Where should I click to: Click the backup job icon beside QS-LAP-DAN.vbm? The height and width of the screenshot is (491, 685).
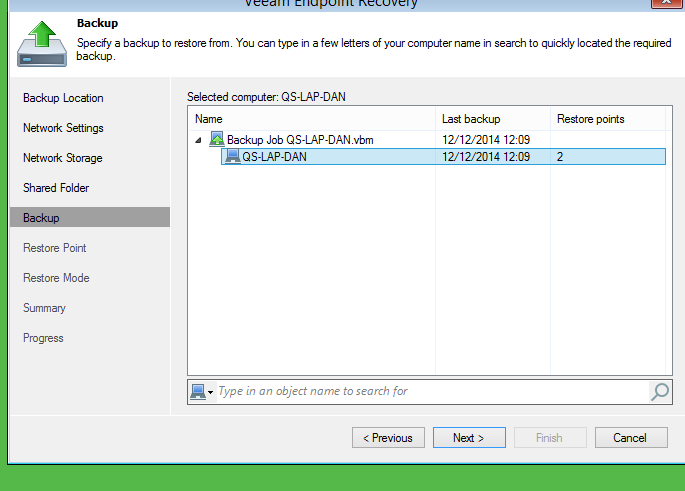click(x=217, y=139)
